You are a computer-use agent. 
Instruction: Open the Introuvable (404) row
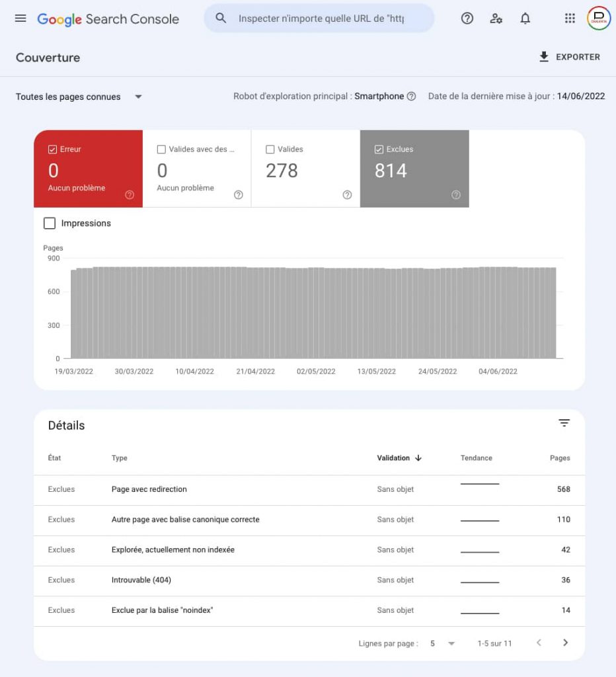[141, 580]
